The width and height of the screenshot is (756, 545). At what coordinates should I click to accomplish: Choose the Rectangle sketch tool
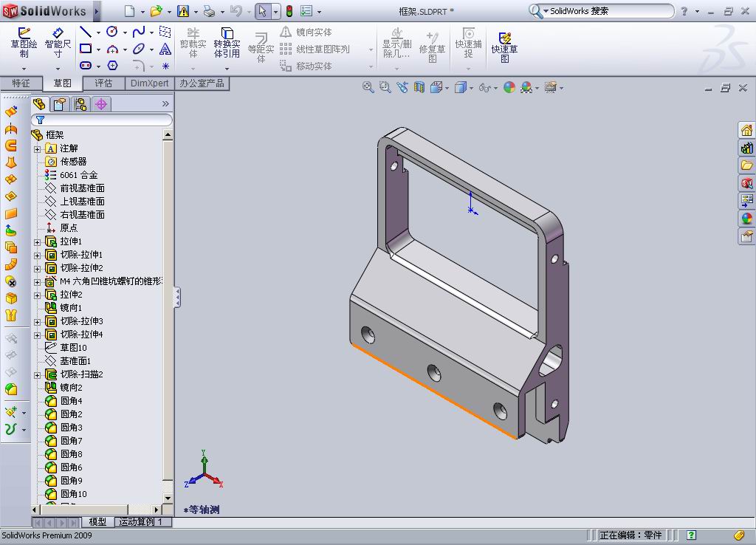[86, 49]
